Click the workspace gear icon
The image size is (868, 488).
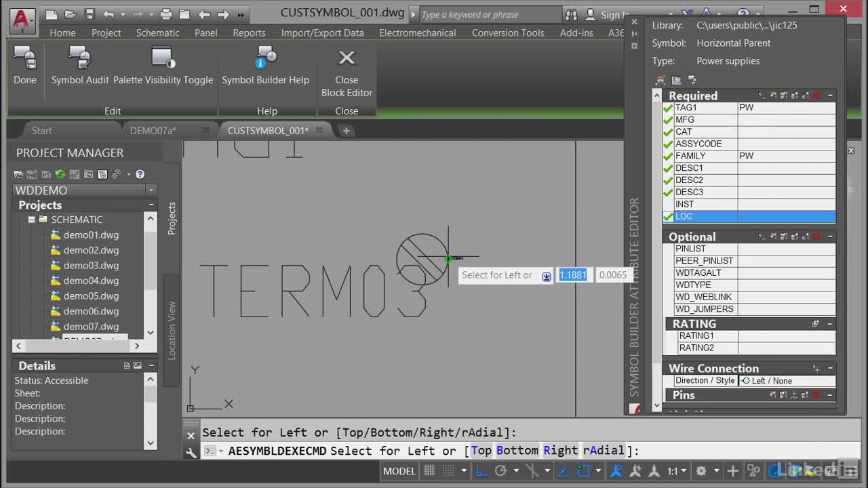click(701, 471)
